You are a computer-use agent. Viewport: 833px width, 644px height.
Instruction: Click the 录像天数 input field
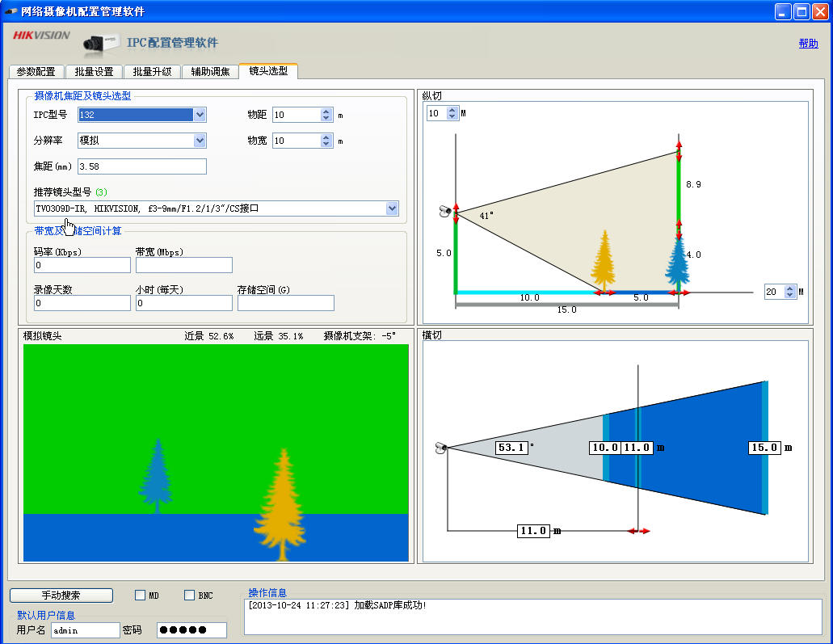click(x=82, y=303)
